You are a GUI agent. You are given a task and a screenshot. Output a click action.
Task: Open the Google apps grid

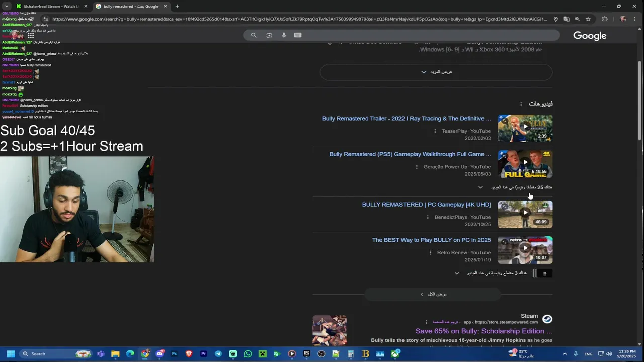(x=31, y=36)
